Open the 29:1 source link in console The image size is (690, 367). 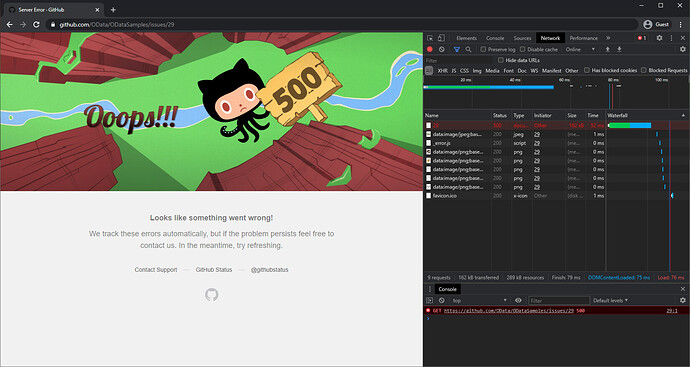(672, 311)
